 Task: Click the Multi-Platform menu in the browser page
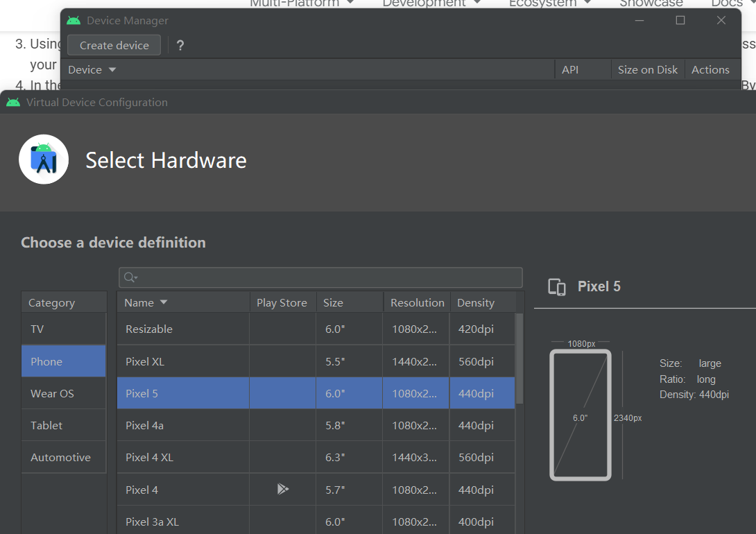tap(301, 3)
